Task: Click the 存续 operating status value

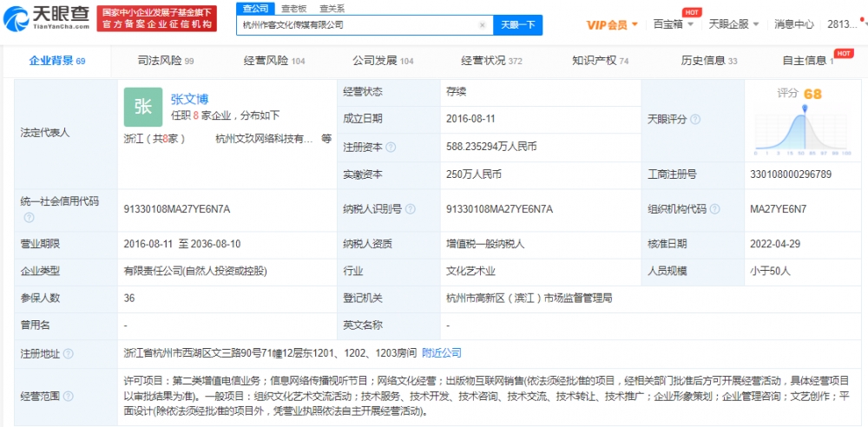Action: [457, 92]
